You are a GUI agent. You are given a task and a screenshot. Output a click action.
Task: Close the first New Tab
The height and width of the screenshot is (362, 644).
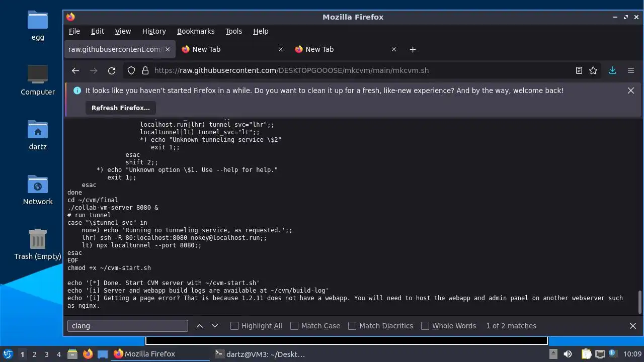click(x=281, y=49)
